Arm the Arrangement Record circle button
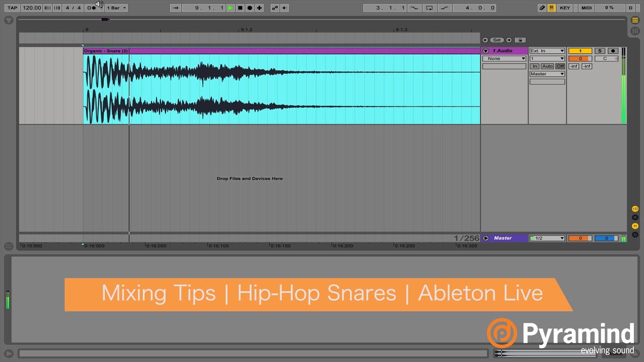644x362 pixels. (250, 8)
